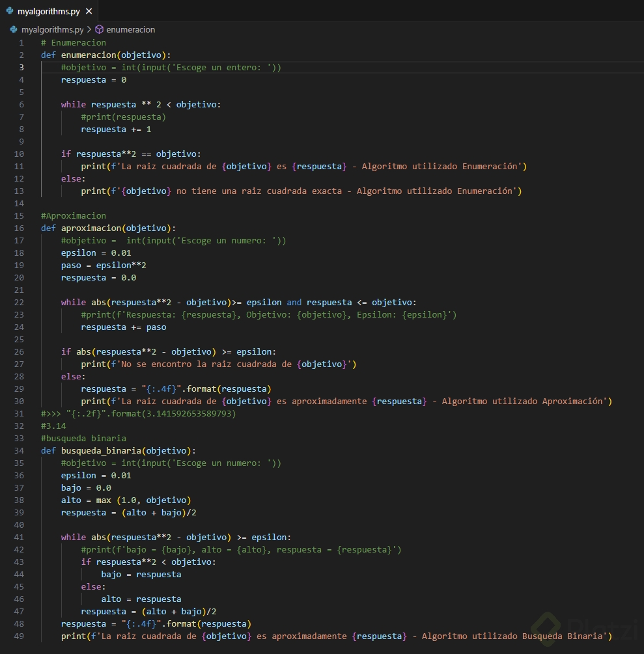The height and width of the screenshot is (654, 644).
Task: Click the 'bajo = 0.0' assignment
Action: [86, 488]
